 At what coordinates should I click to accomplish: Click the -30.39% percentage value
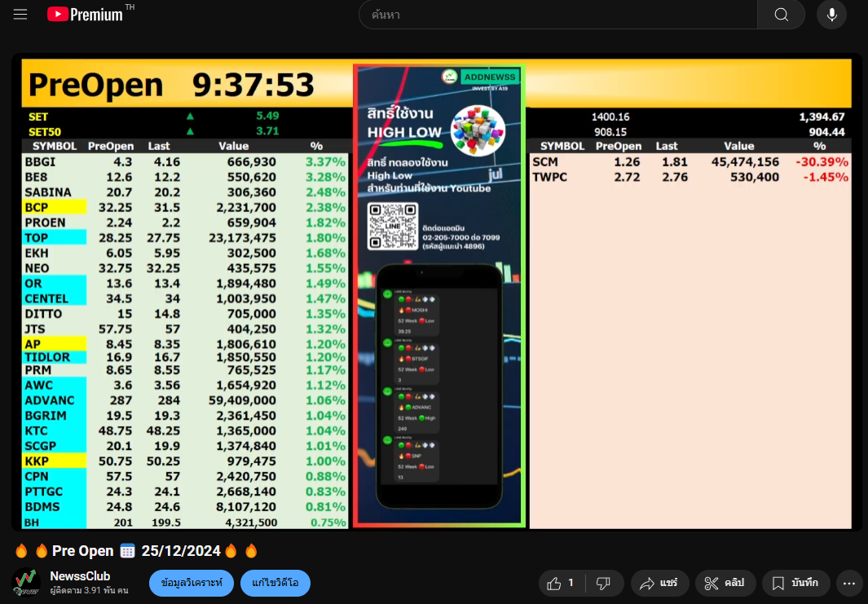click(x=822, y=161)
